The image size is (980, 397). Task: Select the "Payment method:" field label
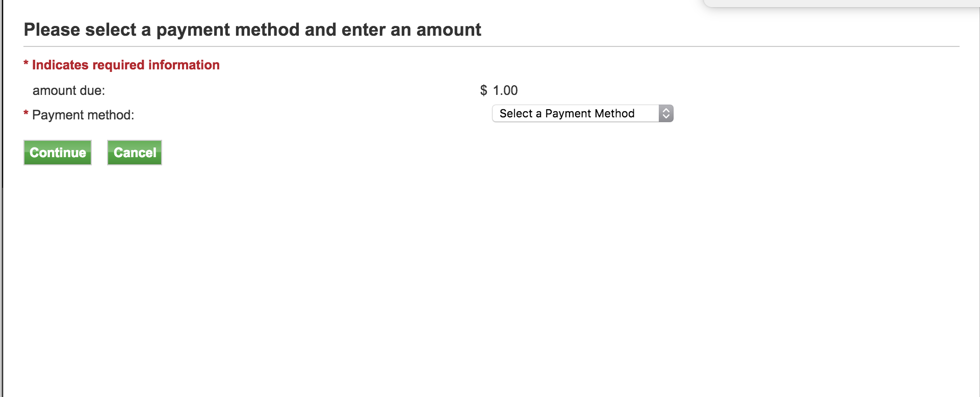pos(83,115)
